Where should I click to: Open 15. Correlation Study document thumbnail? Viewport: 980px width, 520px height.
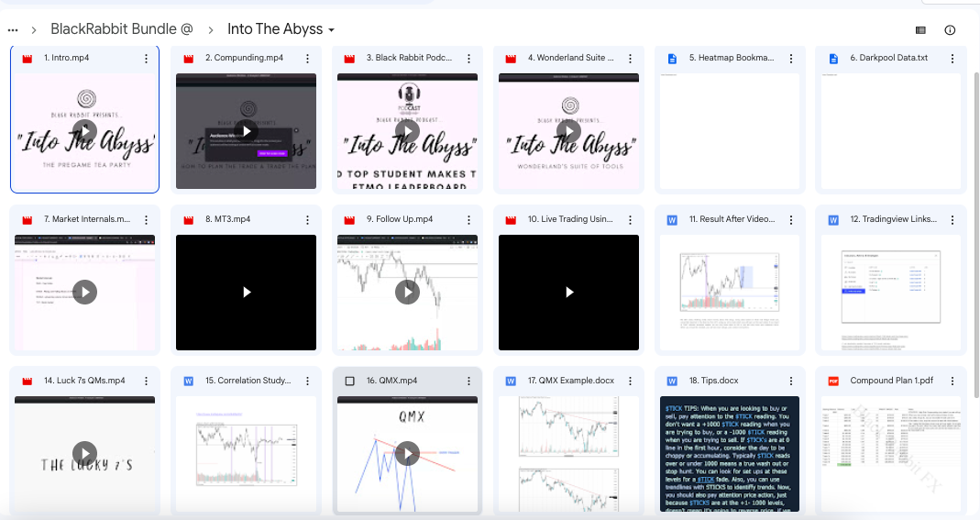click(x=246, y=453)
